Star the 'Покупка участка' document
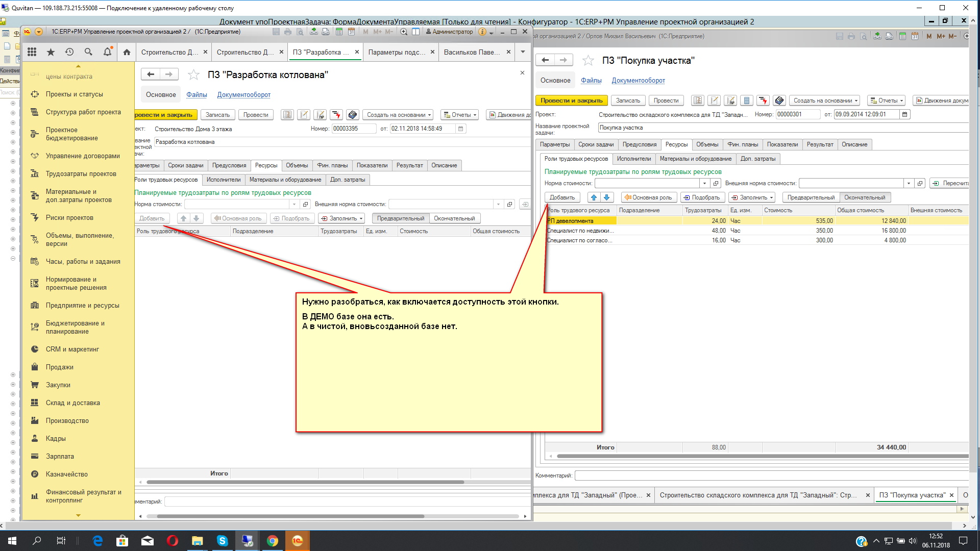The height and width of the screenshot is (551, 980). pos(588,61)
